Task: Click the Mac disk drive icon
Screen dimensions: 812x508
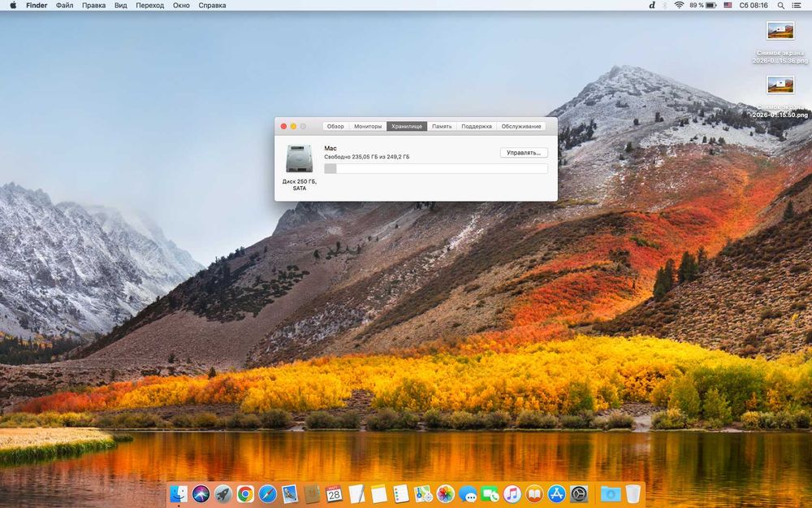Action: pos(300,158)
